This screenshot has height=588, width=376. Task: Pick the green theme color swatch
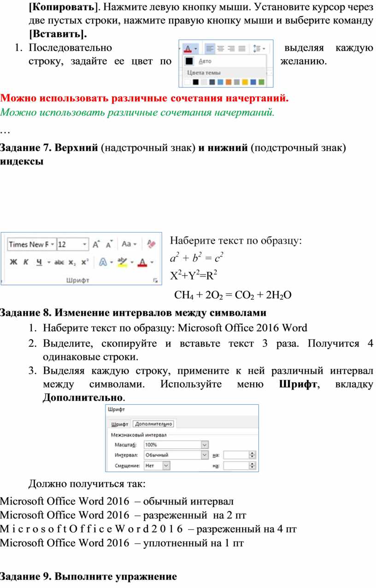pyautogui.click(x=262, y=82)
